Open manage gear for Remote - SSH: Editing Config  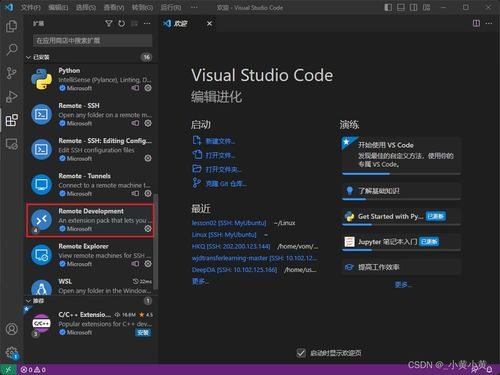pyautogui.click(x=148, y=158)
